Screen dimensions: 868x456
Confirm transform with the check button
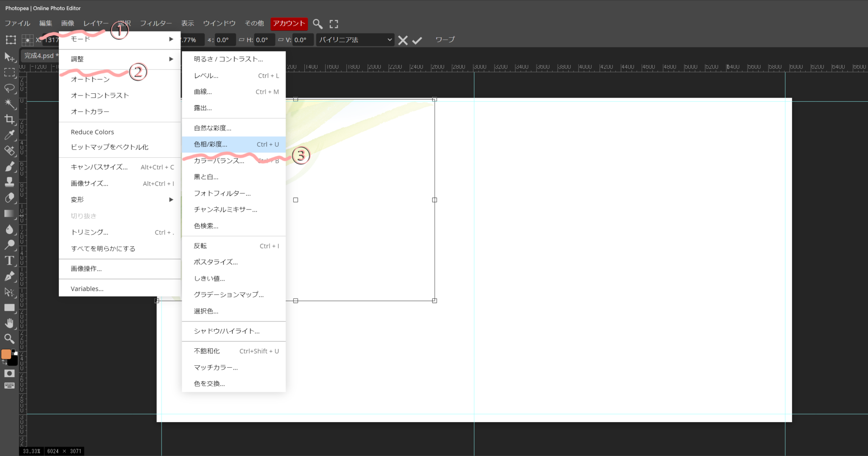point(417,39)
